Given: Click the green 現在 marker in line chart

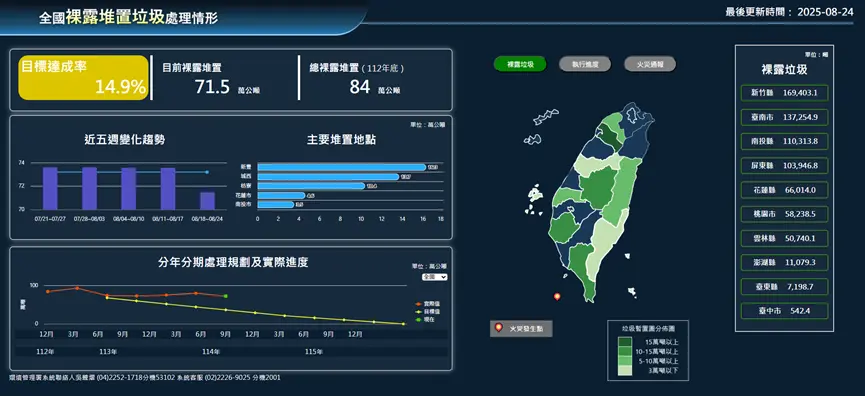Looking at the screenshot, I should click(x=226, y=296).
